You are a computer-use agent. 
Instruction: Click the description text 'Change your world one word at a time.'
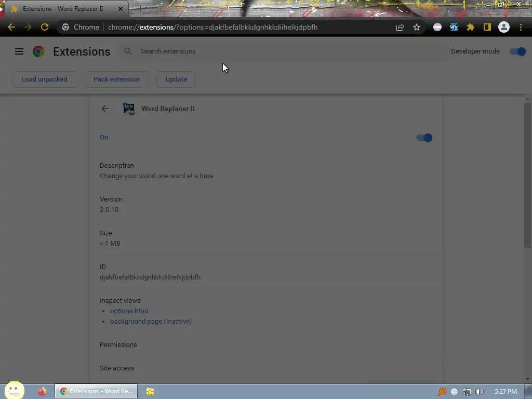tap(157, 176)
